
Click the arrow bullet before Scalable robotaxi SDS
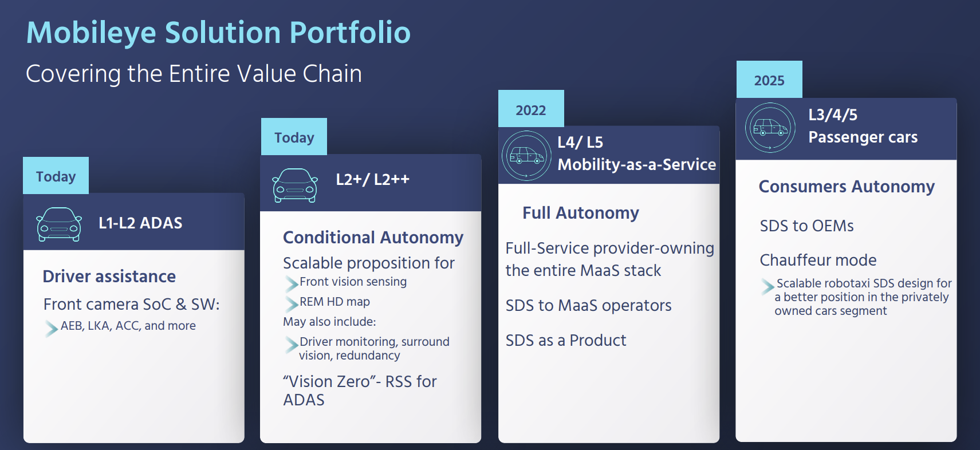click(x=768, y=286)
